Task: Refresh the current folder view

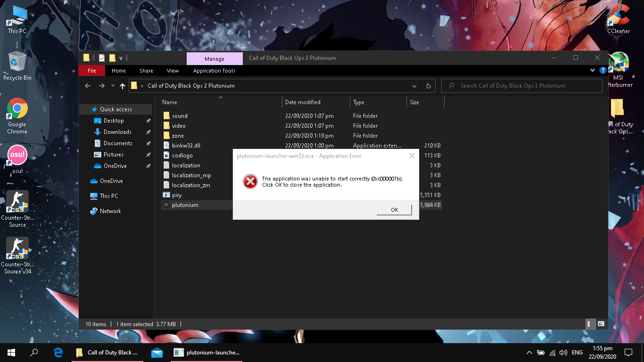Action: [428, 86]
